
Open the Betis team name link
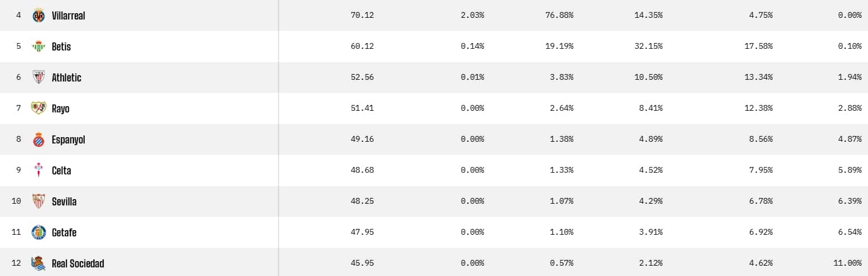tap(61, 46)
